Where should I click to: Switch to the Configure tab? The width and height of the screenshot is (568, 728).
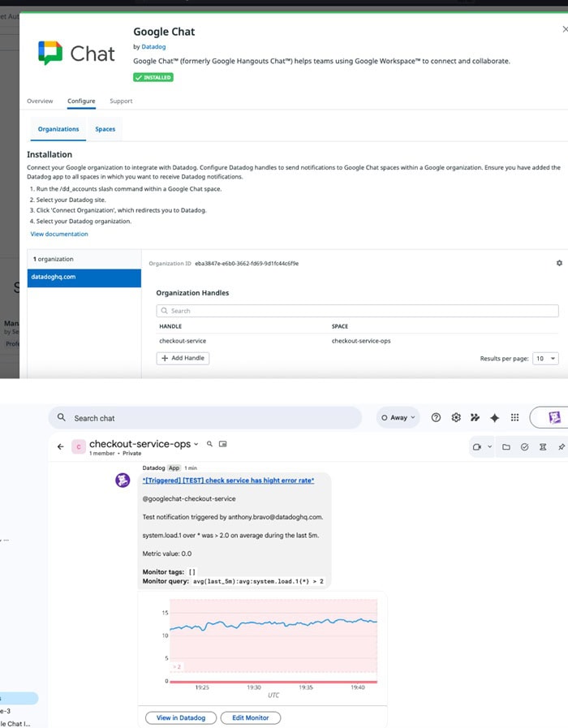point(81,101)
